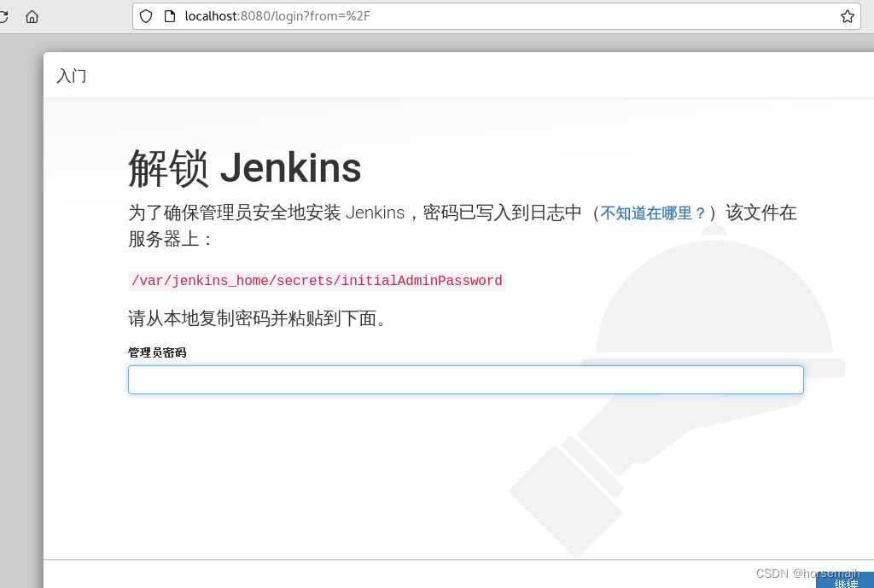Click the browser reload icon
Viewport: 874px width, 588px height.
tap(3, 17)
